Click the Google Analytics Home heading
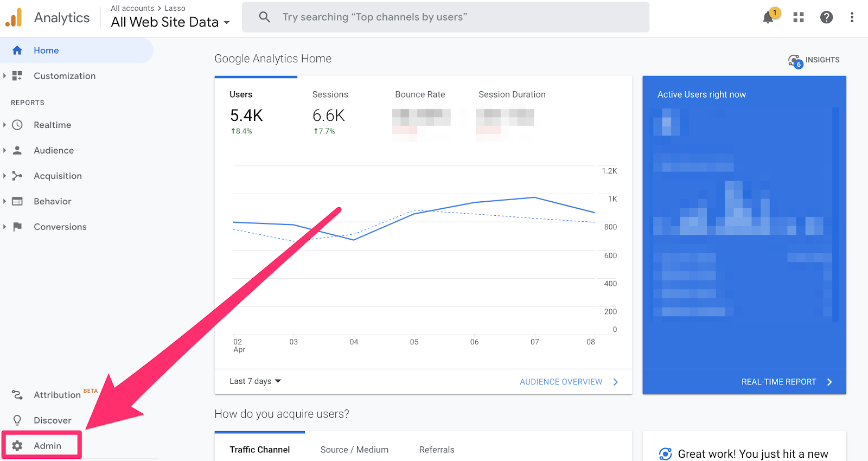Image resolution: width=868 pixels, height=461 pixels. [273, 59]
